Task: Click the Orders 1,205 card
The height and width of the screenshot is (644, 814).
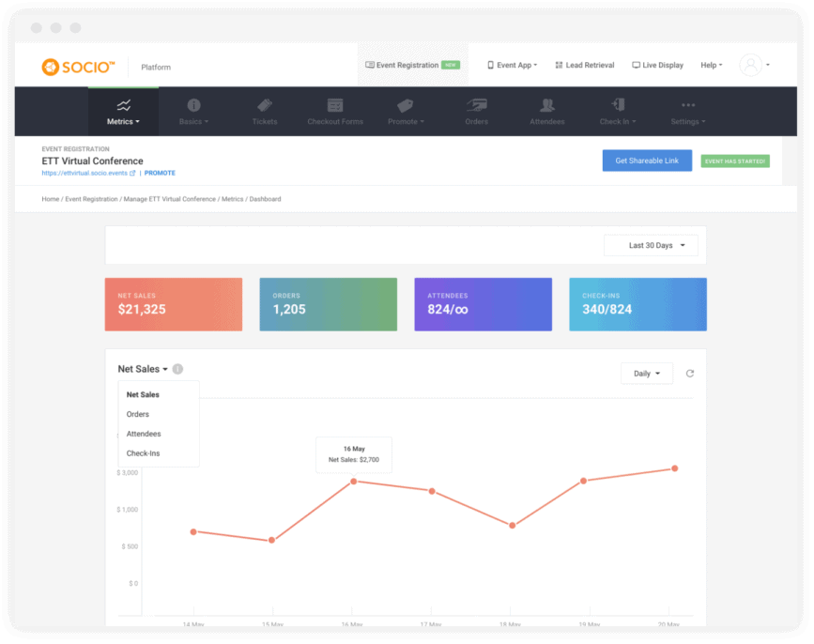Action: pos(328,304)
